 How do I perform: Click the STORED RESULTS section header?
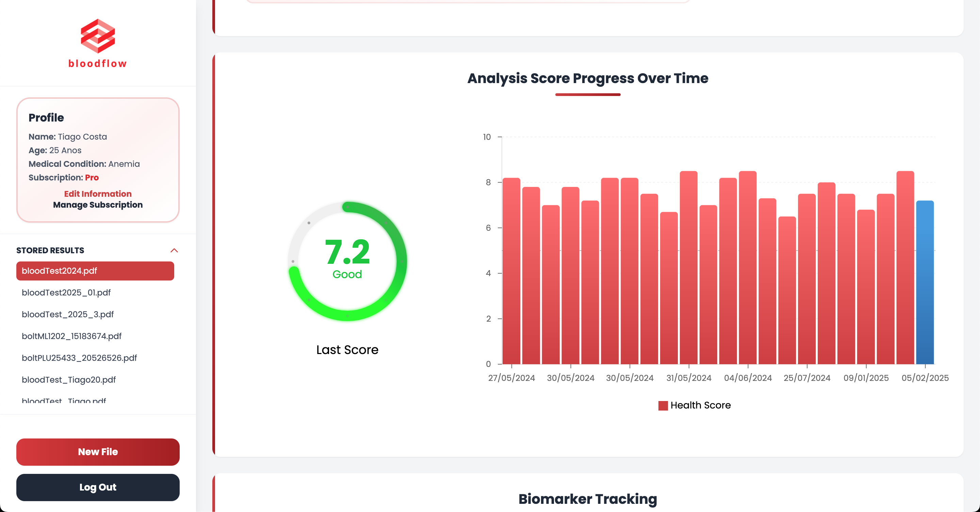(50, 251)
